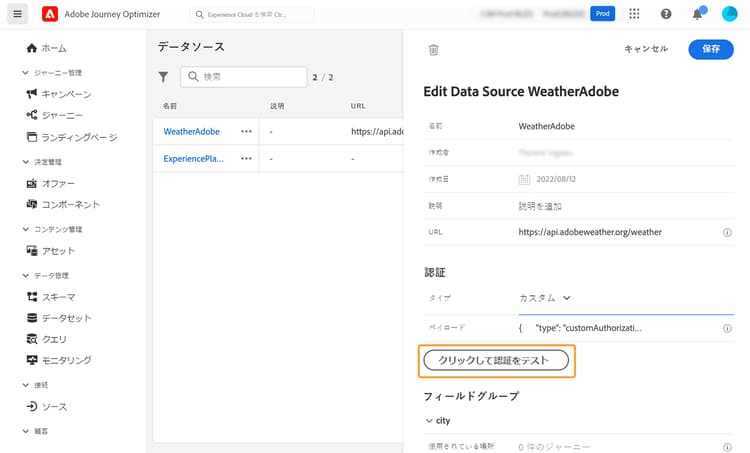Open ソース in the sidebar
This screenshot has width=750, height=453.
[46, 407]
